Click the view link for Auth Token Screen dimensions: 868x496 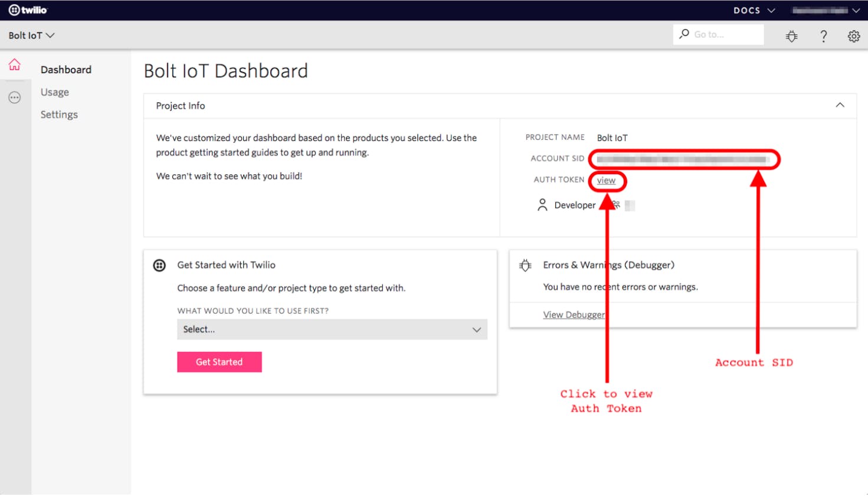606,181
